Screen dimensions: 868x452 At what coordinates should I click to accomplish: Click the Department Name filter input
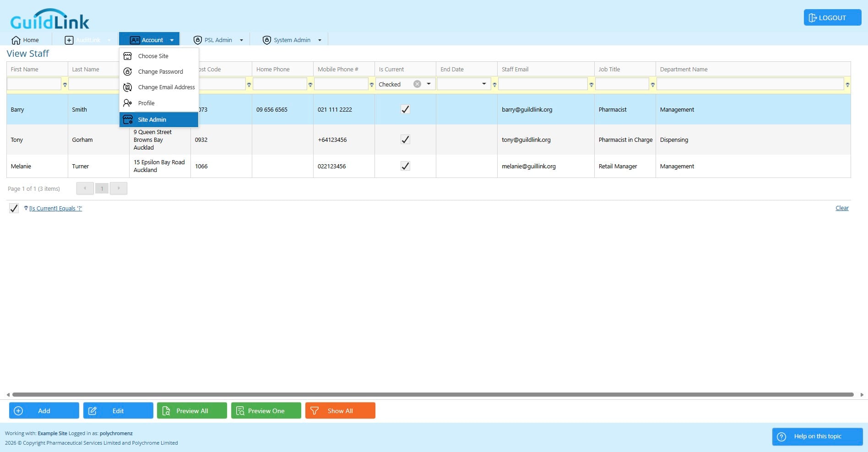coord(750,84)
